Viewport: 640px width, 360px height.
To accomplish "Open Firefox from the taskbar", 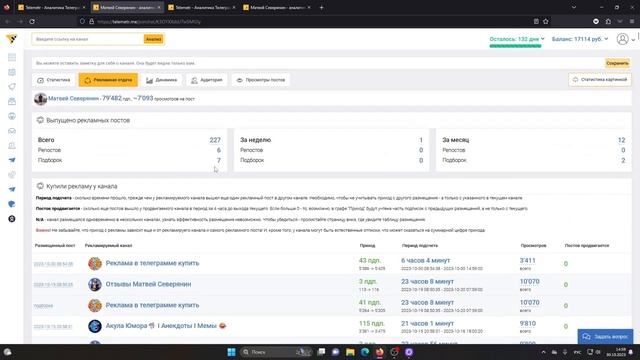I will (x=380, y=352).
